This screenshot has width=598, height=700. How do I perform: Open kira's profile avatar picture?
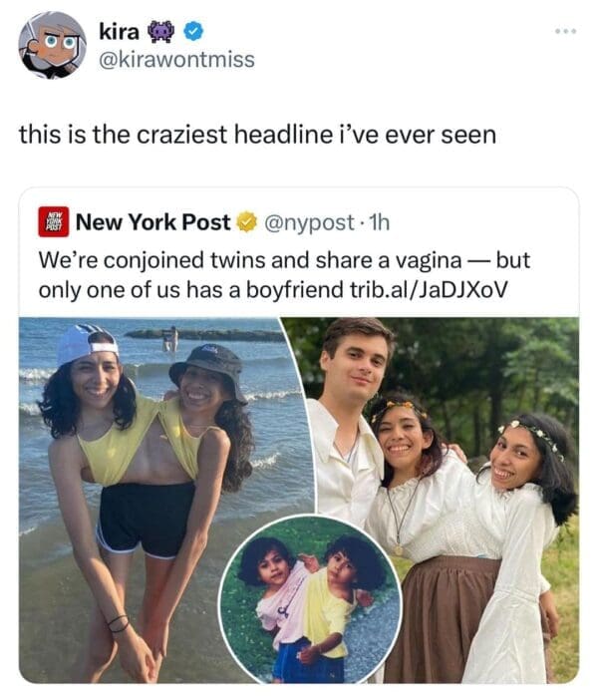[52, 45]
